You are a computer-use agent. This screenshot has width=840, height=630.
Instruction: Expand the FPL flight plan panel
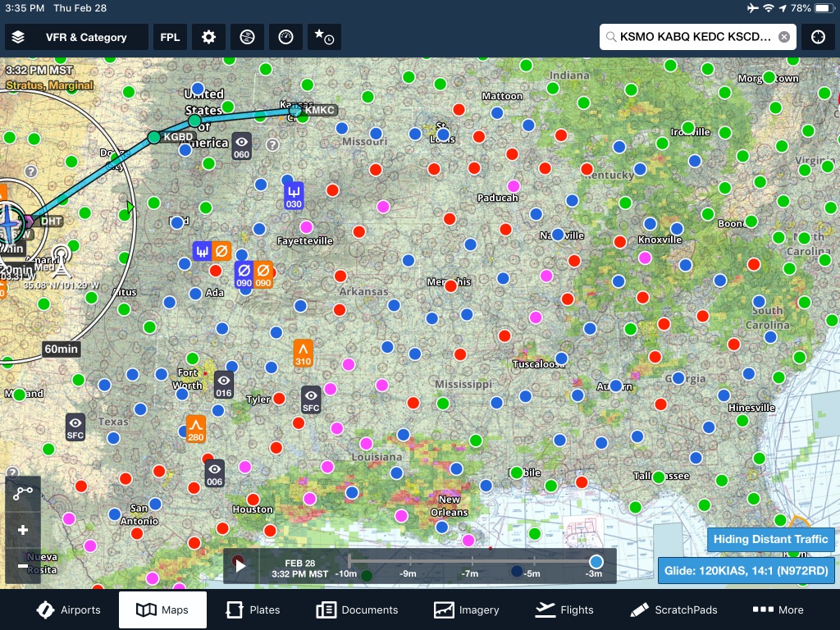[x=170, y=37]
